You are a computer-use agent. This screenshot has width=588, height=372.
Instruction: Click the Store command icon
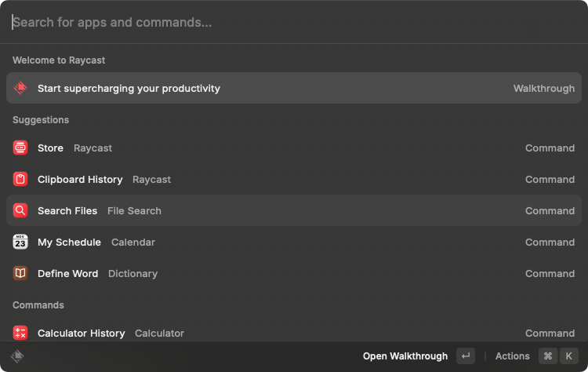20,148
